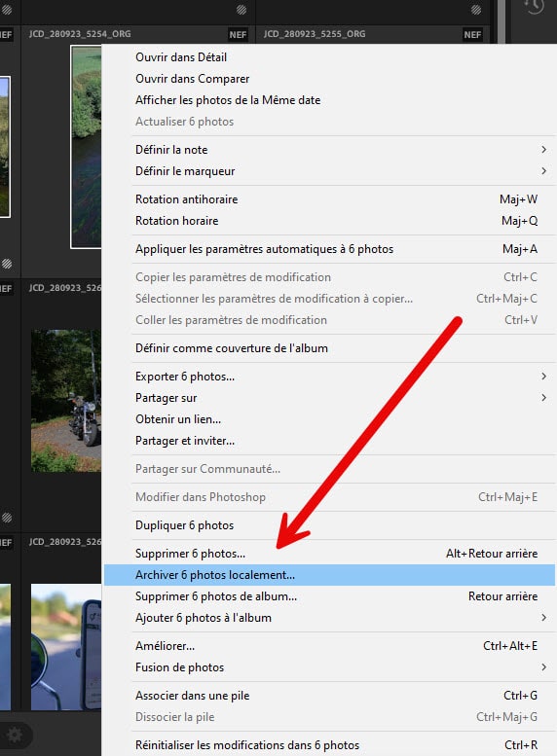The height and width of the screenshot is (756, 557).
Task: Expand the Définir la note submenu arrow
Action: click(543, 150)
